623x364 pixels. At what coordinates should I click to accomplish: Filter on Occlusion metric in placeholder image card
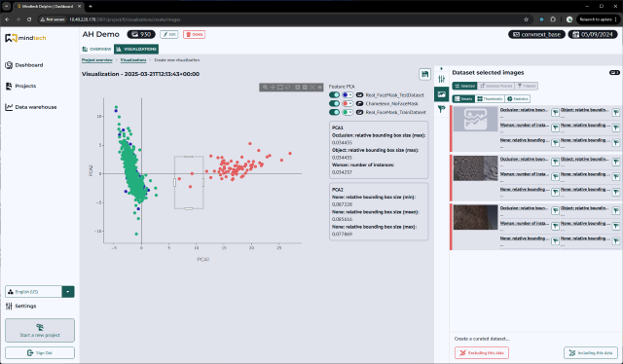[x=555, y=113]
